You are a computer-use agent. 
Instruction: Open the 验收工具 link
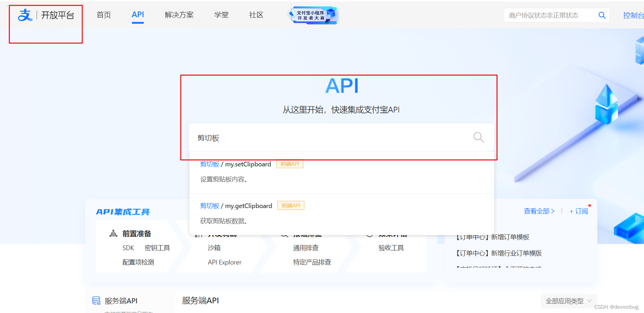391,248
